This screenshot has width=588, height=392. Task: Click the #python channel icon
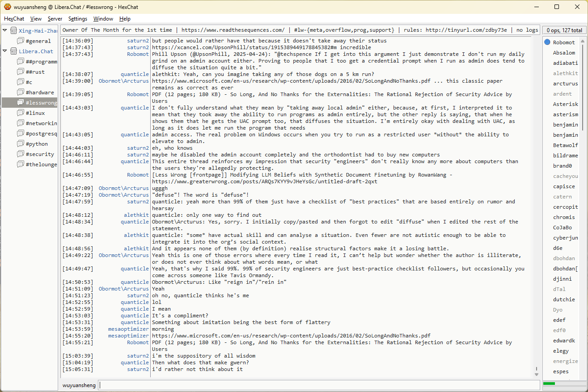click(x=21, y=143)
